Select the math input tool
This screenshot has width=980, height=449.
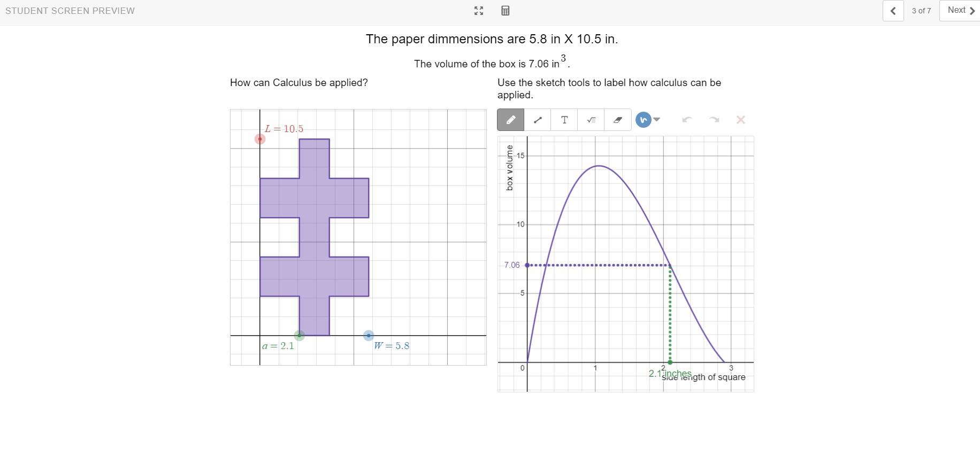coord(591,120)
